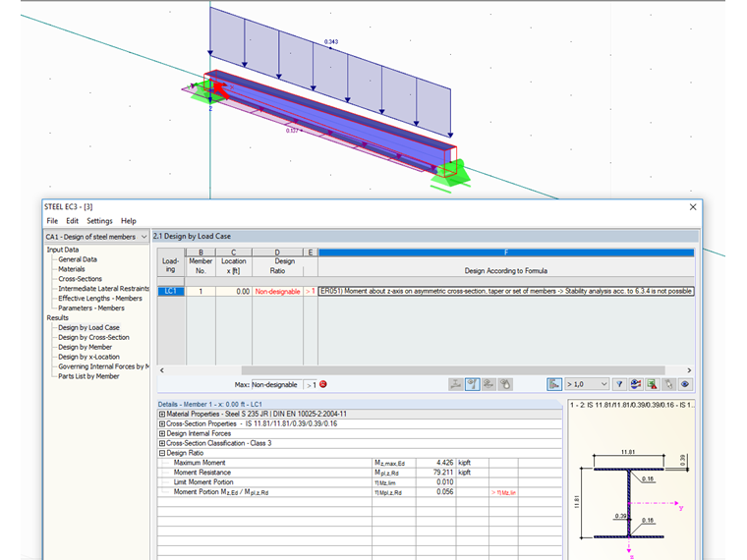Image resolution: width=747 pixels, height=560 pixels.
Task: Click the third grayed eye icon in toolbar
Action: click(x=488, y=384)
